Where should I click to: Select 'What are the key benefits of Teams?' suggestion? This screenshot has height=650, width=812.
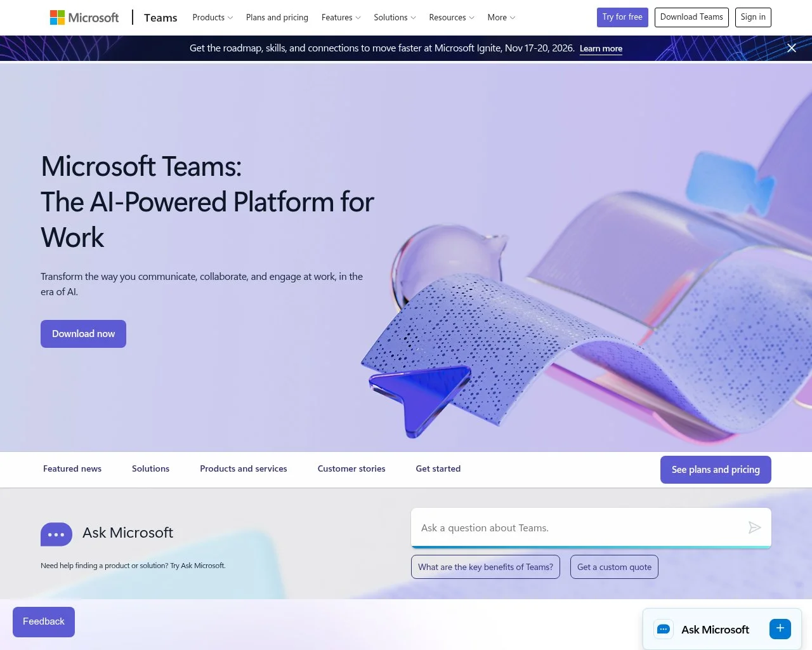[x=485, y=567]
